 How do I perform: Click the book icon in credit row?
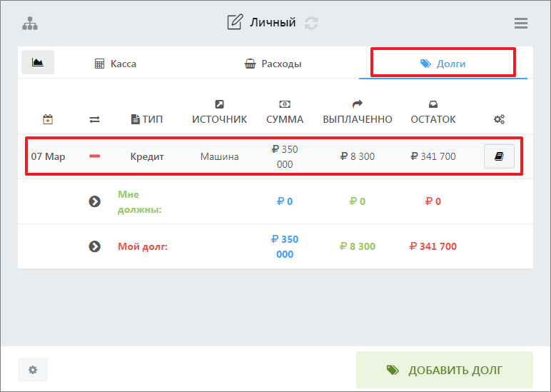click(x=499, y=156)
